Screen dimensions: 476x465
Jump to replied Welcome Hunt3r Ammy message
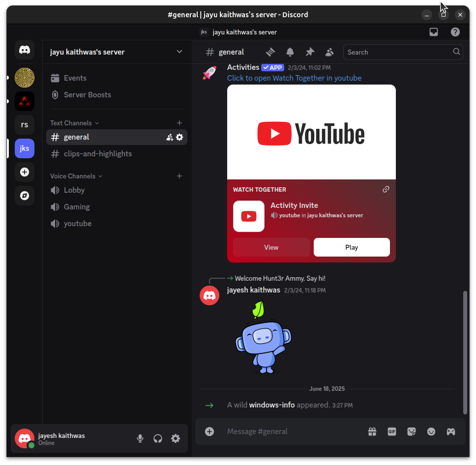280,278
